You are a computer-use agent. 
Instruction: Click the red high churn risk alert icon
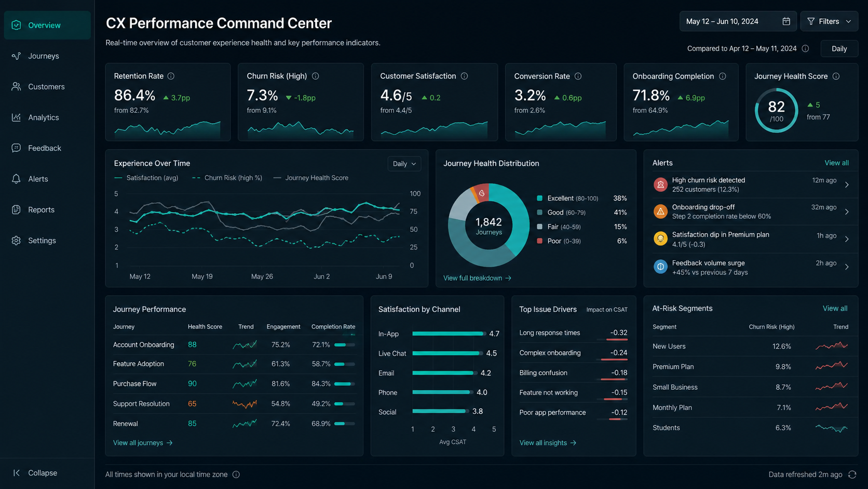[660, 184]
